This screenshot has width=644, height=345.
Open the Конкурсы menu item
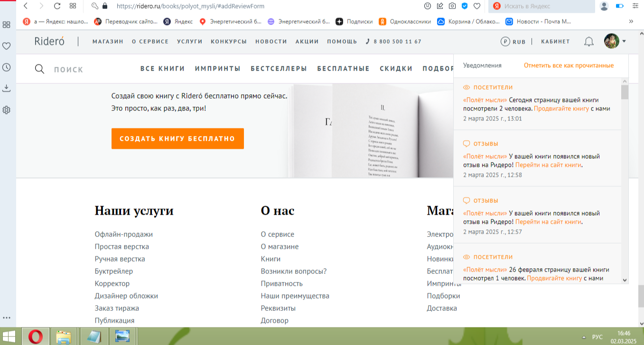[229, 42]
